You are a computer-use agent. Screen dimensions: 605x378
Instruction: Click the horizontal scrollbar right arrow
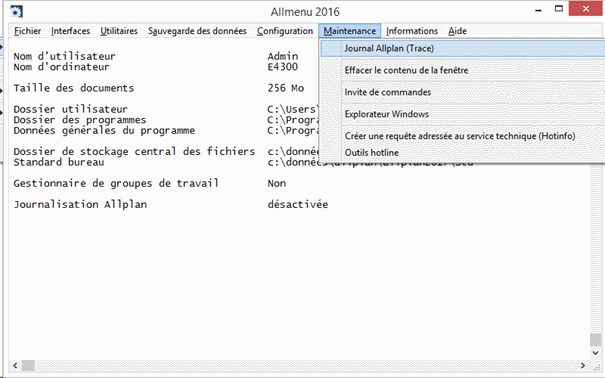click(583, 365)
